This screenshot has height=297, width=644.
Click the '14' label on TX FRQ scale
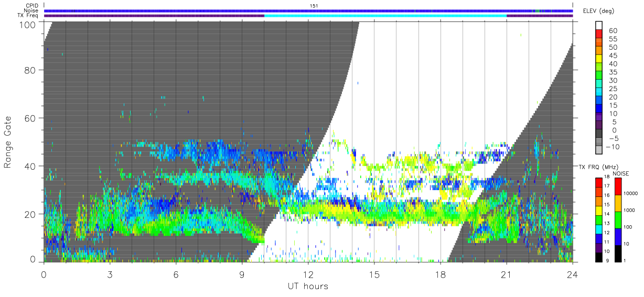[x=607, y=214]
